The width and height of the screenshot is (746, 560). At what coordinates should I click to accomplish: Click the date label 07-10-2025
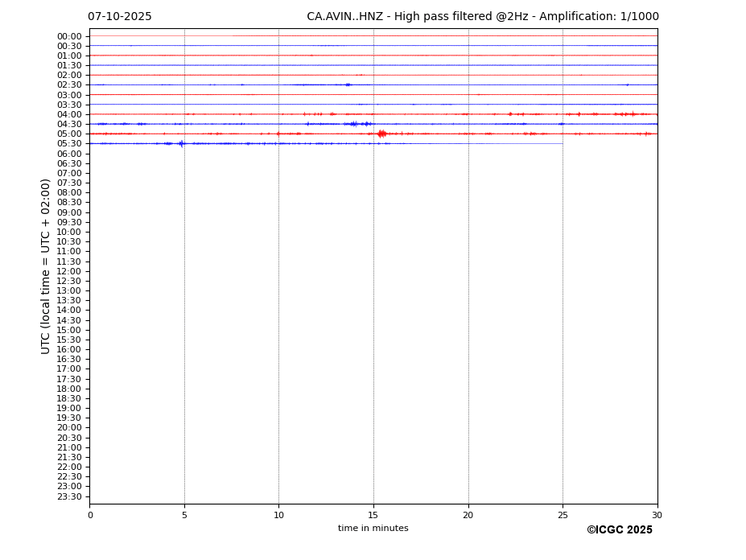(119, 17)
